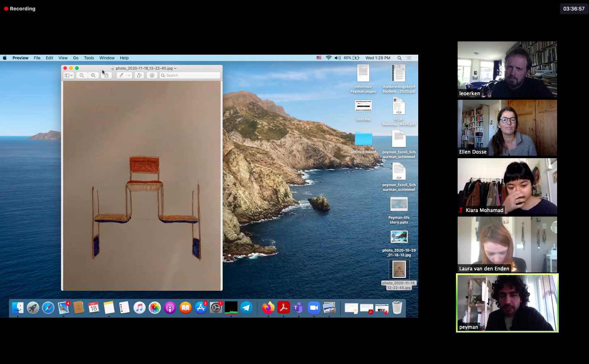Open the Wi-Fi status menu
This screenshot has height=364, width=589.
point(329,58)
